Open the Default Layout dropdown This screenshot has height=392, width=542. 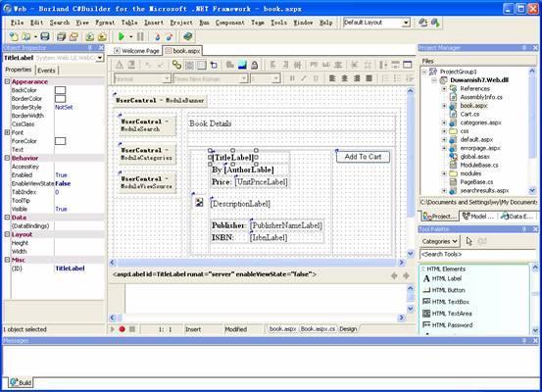tap(406, 23)
